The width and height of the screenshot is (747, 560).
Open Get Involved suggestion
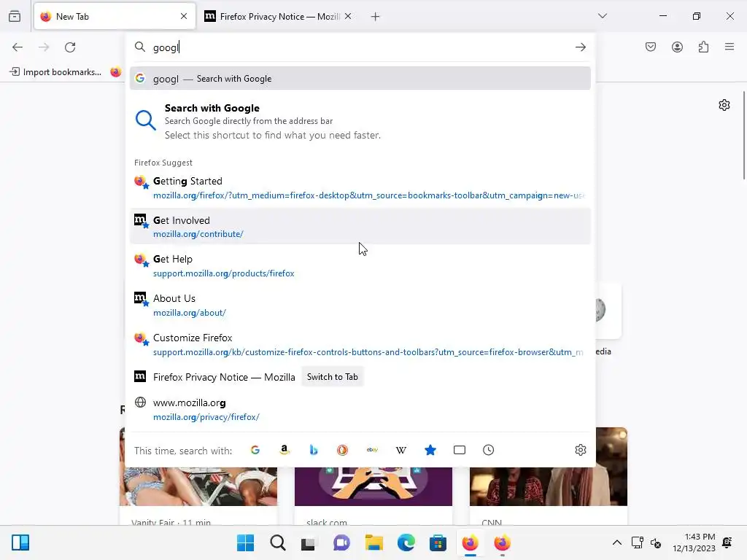(360, 227)
